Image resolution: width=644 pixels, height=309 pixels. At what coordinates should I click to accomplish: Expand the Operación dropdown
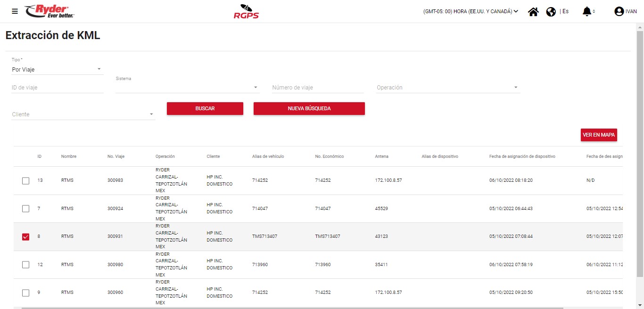point(448,88)
